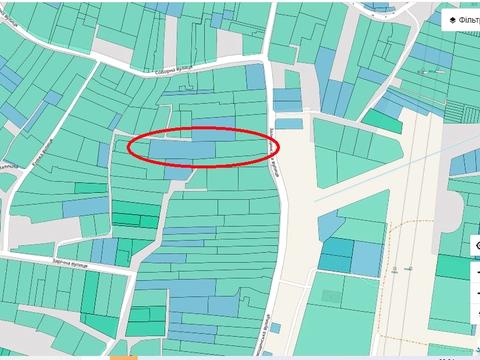480x360 pixels.
Task: Select the green parcel right of the circled blue parcel
Action: tap(241, 149)
